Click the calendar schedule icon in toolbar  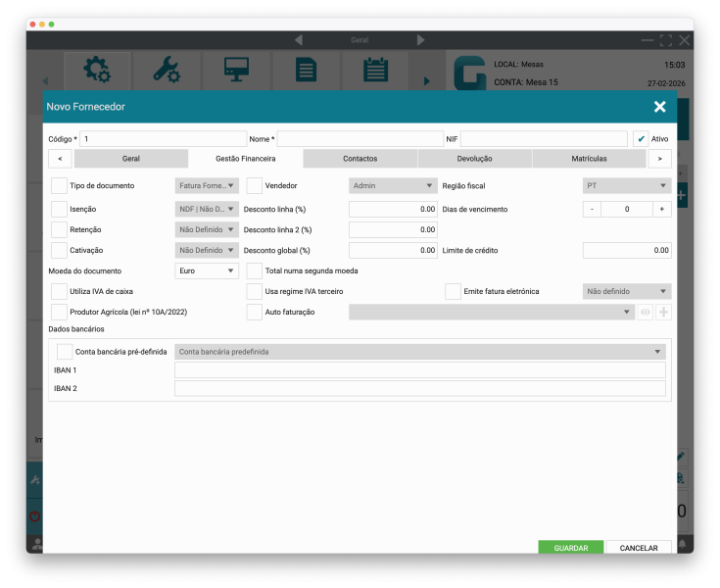pos(375,70)
